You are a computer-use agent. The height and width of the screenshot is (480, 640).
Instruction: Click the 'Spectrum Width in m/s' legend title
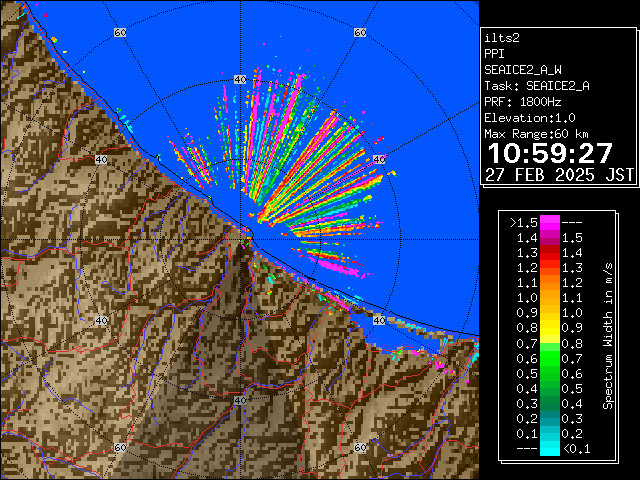608,336
